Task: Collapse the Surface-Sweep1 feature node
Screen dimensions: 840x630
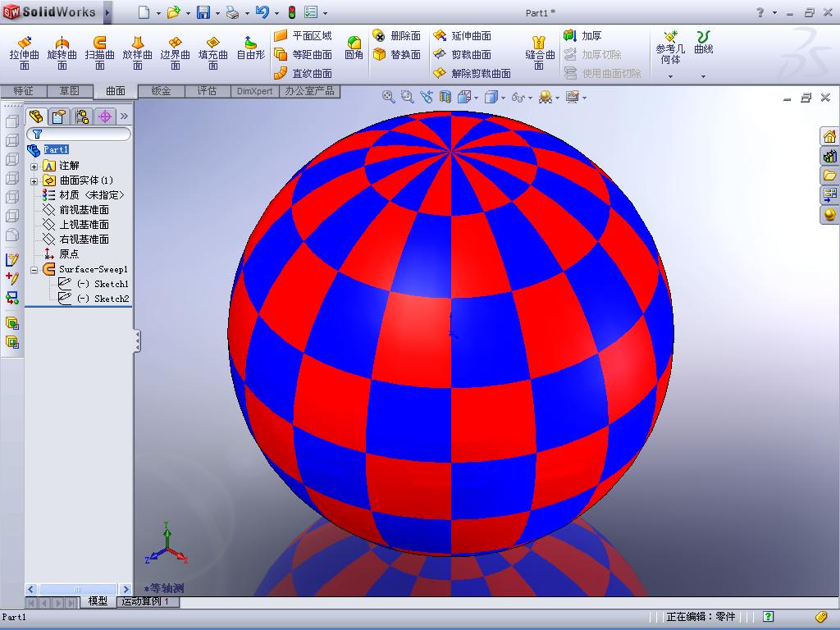Action: [34, 270]
